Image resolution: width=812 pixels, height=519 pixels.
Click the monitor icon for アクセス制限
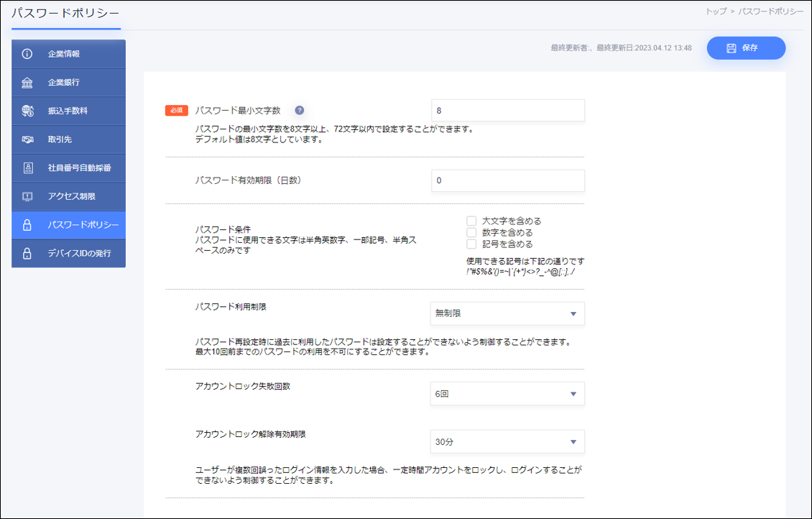pyautogui.click(x=27, y=196)
